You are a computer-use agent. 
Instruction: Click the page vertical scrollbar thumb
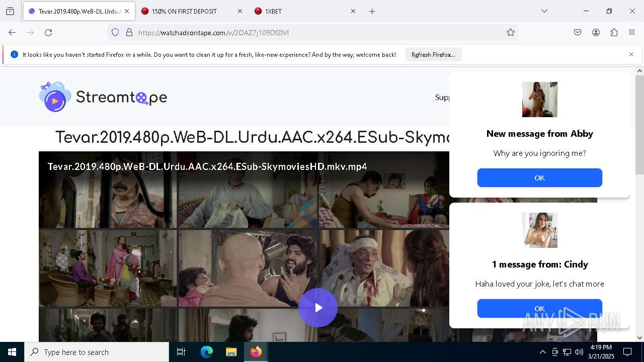point(639,125)
